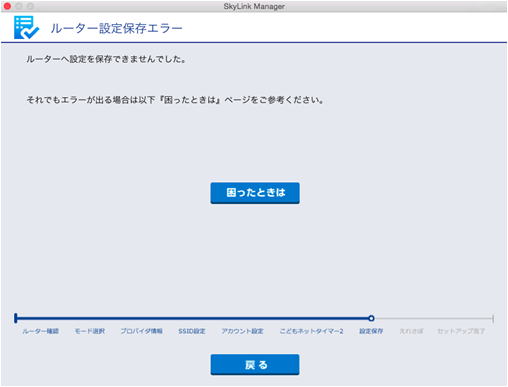Click the start marker of the progress bar
Viewport: 508px width, 387px height.
[x=16, y=318]
